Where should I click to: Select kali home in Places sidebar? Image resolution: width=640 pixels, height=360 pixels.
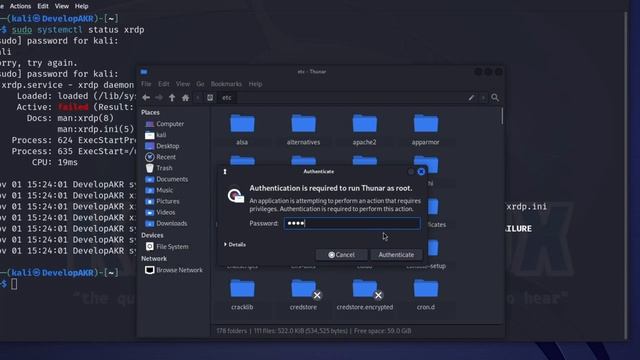[x=156, y=135]
